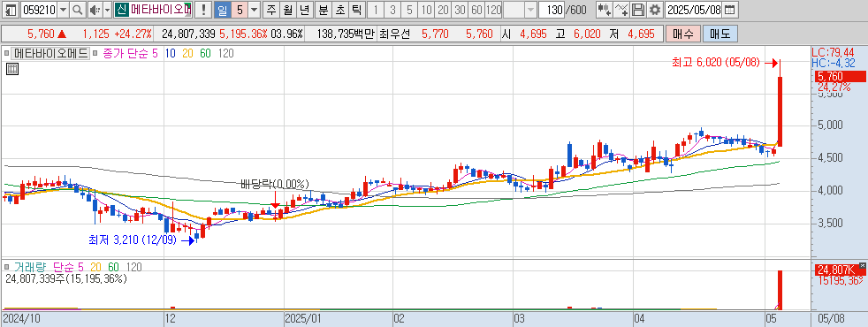Click the 배당락(0.00%) dividend marker

point(275,184)
